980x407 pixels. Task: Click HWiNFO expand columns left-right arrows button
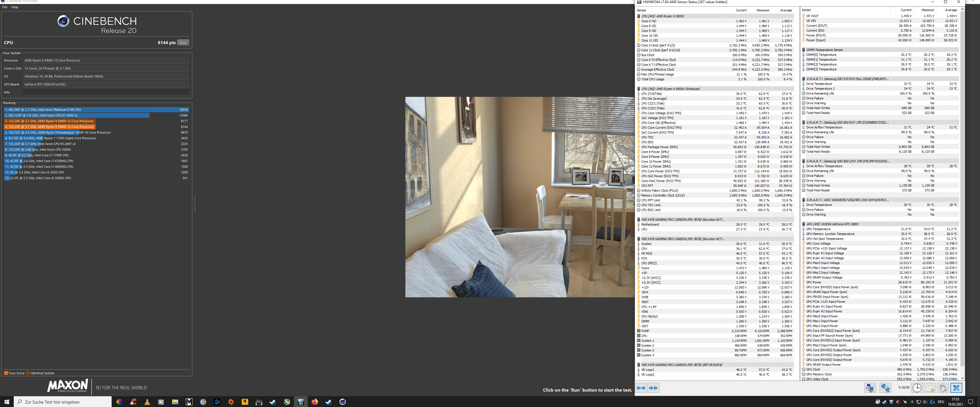pos(641,388)
